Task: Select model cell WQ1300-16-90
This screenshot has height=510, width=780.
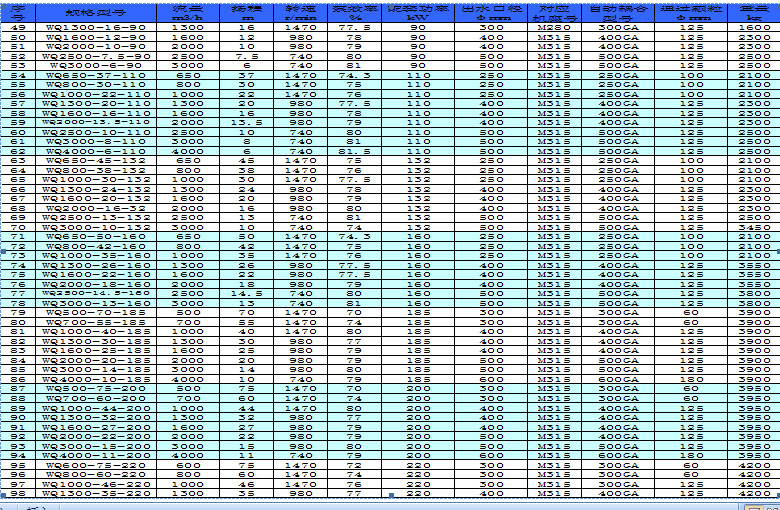Action: (x=96, y=27)
